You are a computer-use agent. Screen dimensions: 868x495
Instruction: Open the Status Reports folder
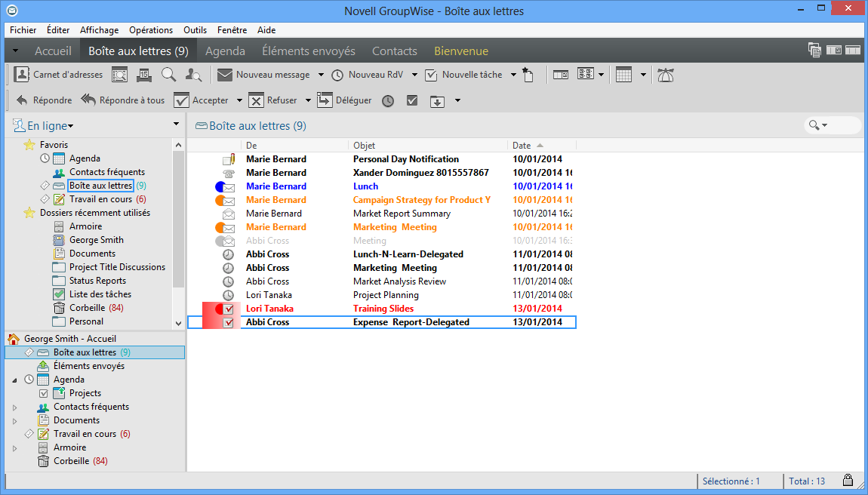pos(97,281)
